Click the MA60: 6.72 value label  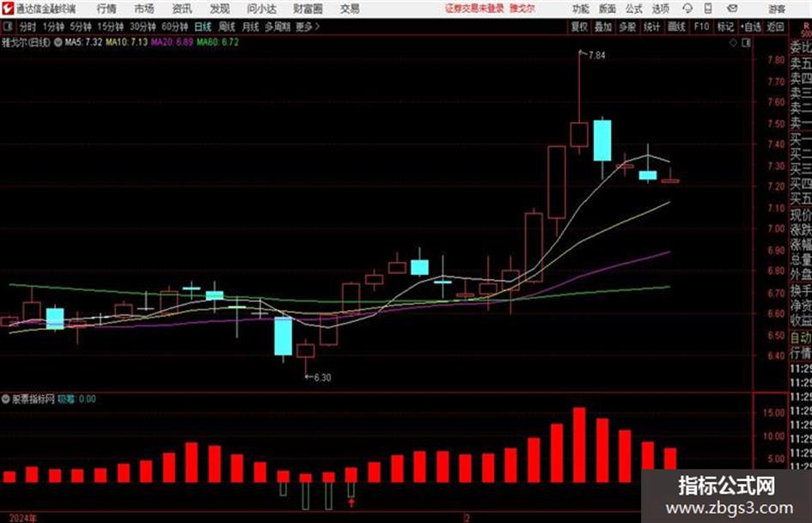coord(217,42)
